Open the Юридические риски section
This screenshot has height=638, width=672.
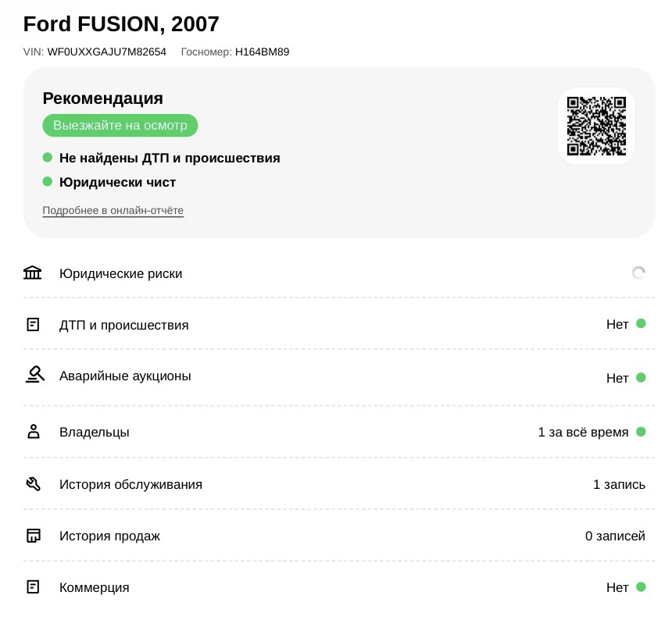pos(339,273)
